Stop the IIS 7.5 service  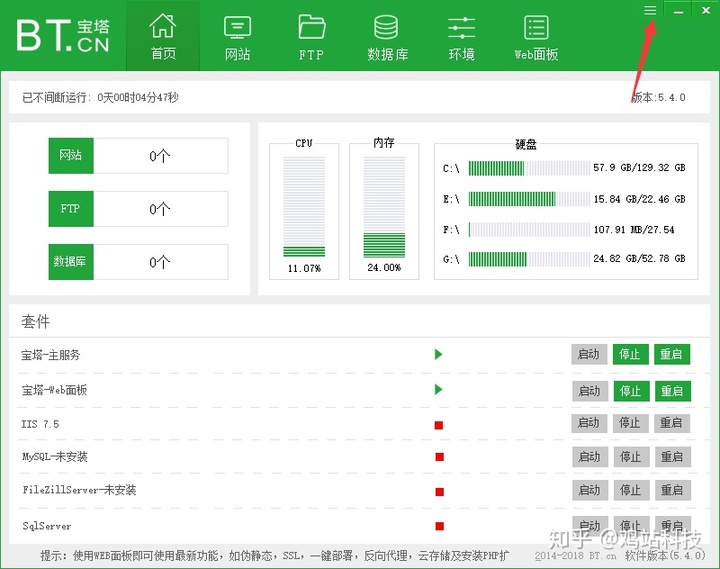pos(630,423)
